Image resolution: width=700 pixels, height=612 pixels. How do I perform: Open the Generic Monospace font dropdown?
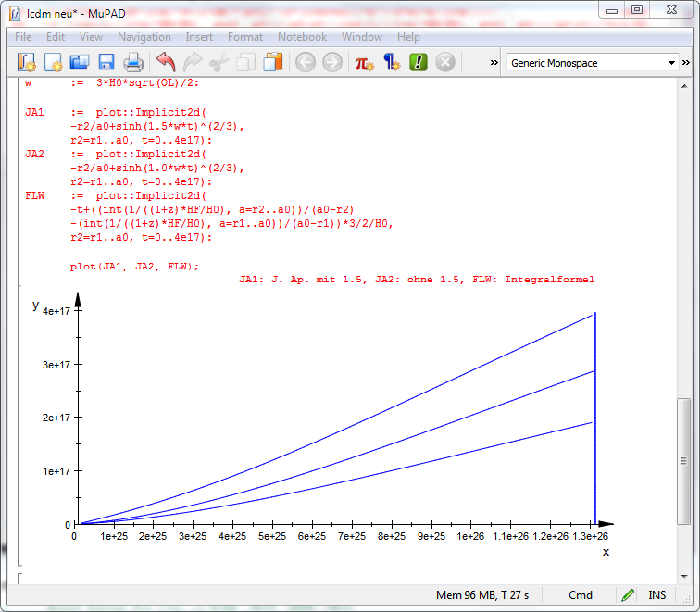point(593,63)
